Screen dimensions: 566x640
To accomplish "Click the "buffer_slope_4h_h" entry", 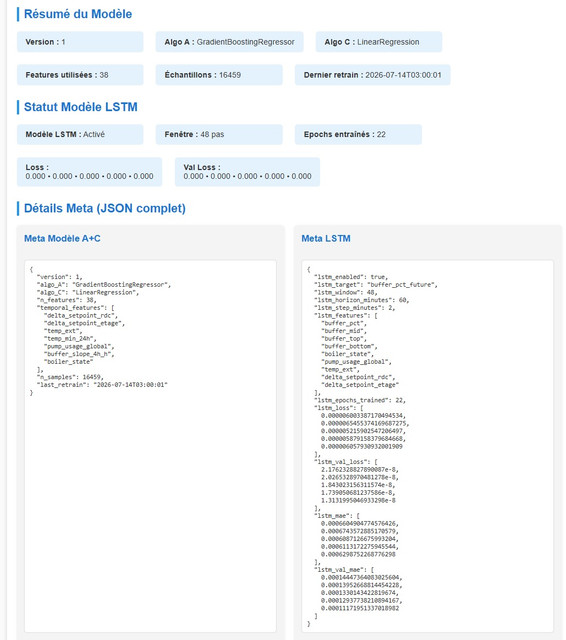I will tap(79, 354).
